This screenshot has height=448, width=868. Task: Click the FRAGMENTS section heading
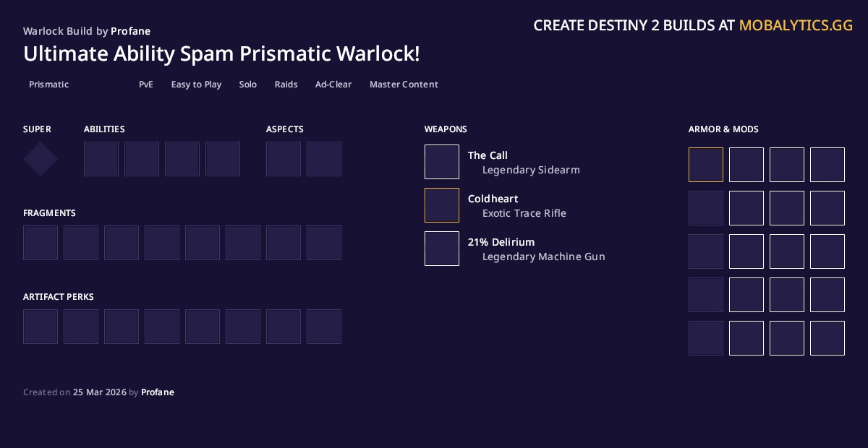49,213
